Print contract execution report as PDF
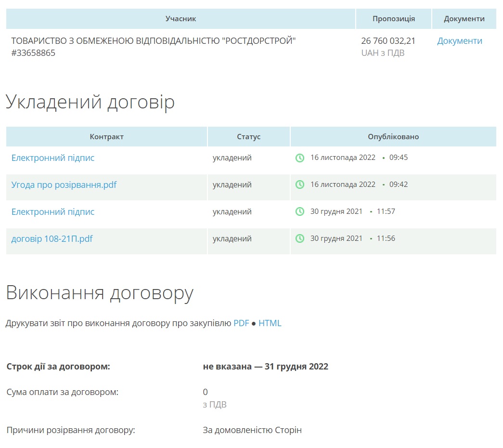The width and height of the screenshot is (503, 448). (241, 323)
